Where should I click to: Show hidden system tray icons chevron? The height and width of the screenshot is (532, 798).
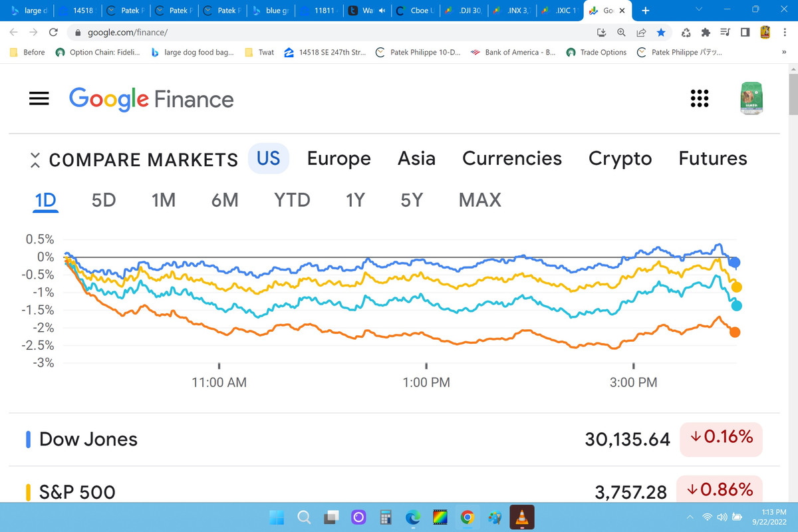click(690, 517)
